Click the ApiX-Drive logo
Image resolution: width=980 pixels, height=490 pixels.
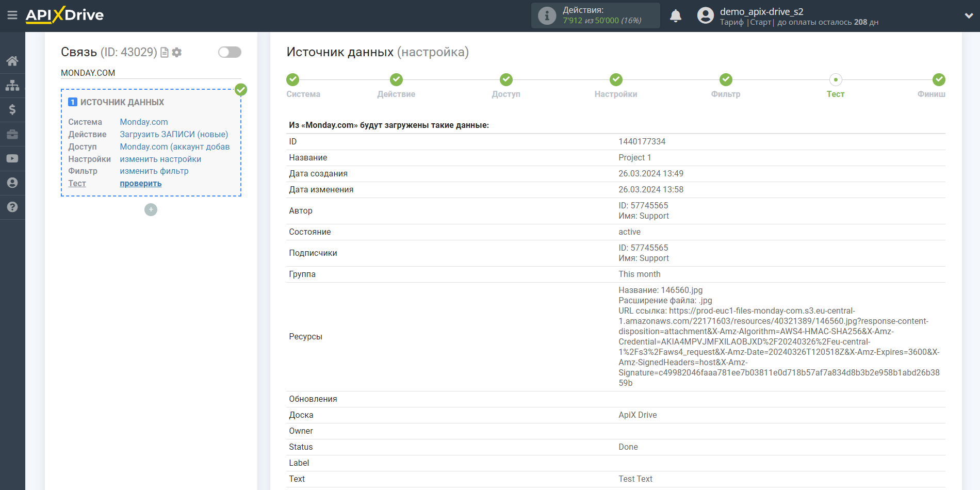(64, 15)
